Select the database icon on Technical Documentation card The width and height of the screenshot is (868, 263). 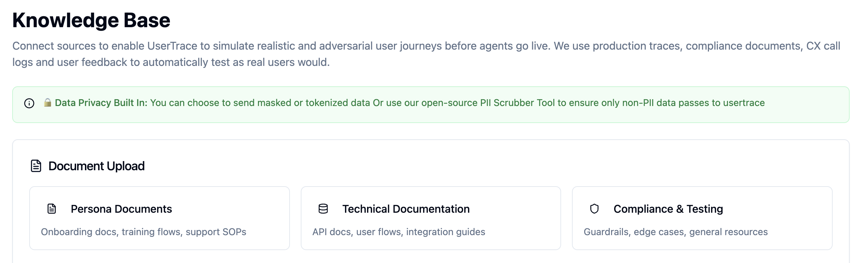point(323,209)
